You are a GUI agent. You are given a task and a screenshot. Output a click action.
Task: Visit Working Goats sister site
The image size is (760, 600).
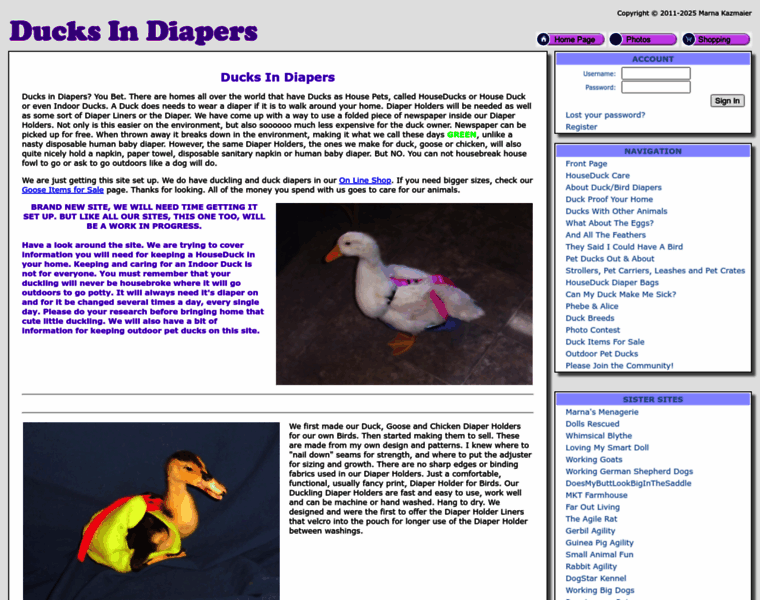tap(594, 459)
